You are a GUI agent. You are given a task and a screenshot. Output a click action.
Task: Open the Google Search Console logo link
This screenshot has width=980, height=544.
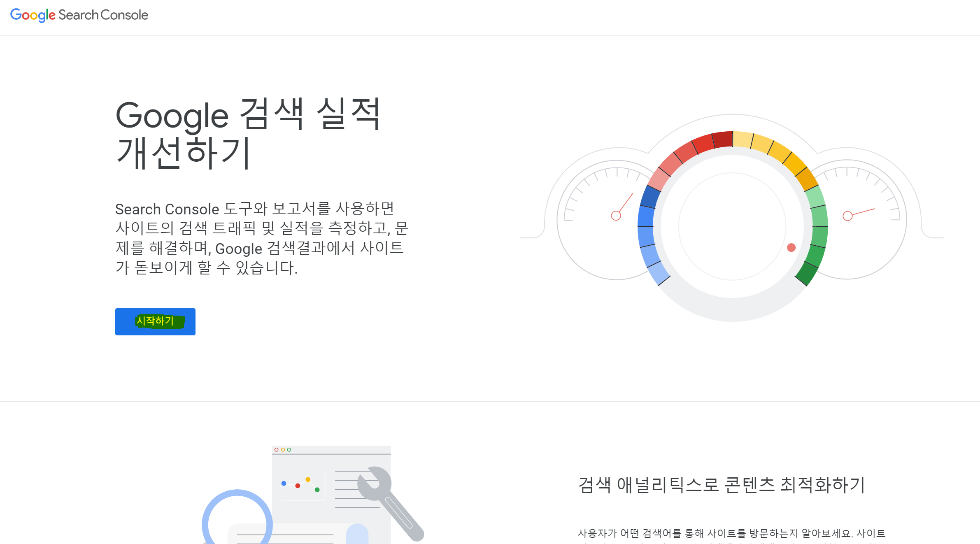[79, 15]
